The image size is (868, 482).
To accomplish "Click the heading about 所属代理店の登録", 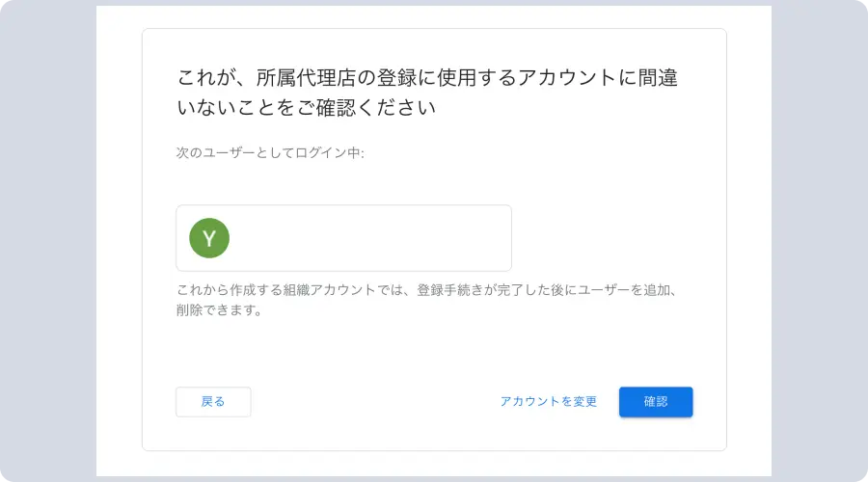I will point(433,79).
